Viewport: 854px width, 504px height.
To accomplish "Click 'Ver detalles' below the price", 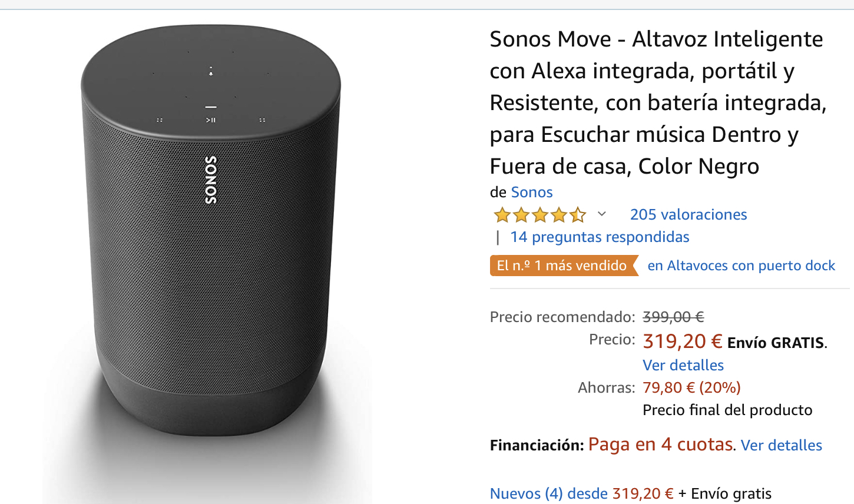I will pyautogui.click(x=683, y=365).
